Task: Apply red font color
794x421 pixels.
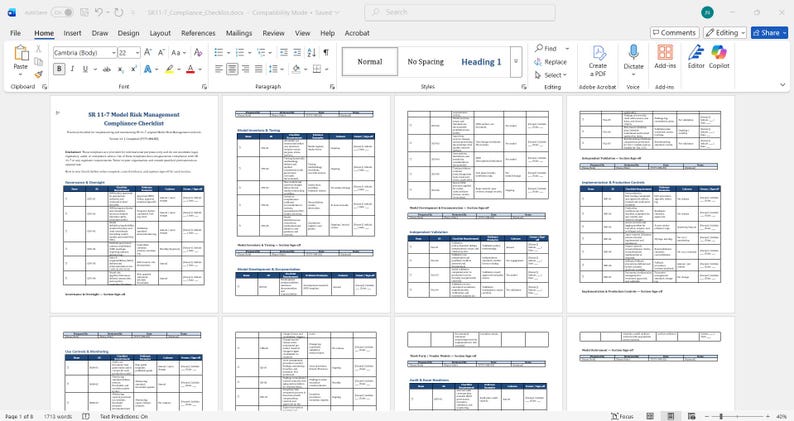Action: [190, 69]
